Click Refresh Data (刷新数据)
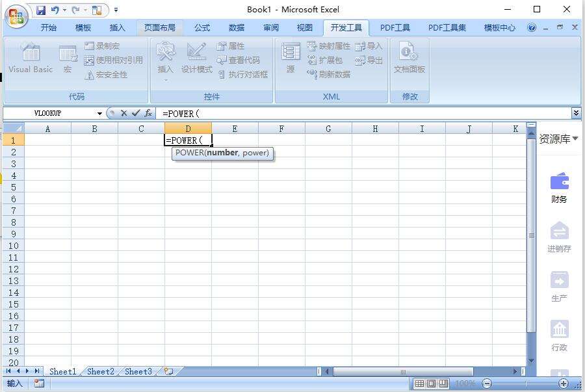The width and height of the screenshot is (585, 392). point(329,74)
